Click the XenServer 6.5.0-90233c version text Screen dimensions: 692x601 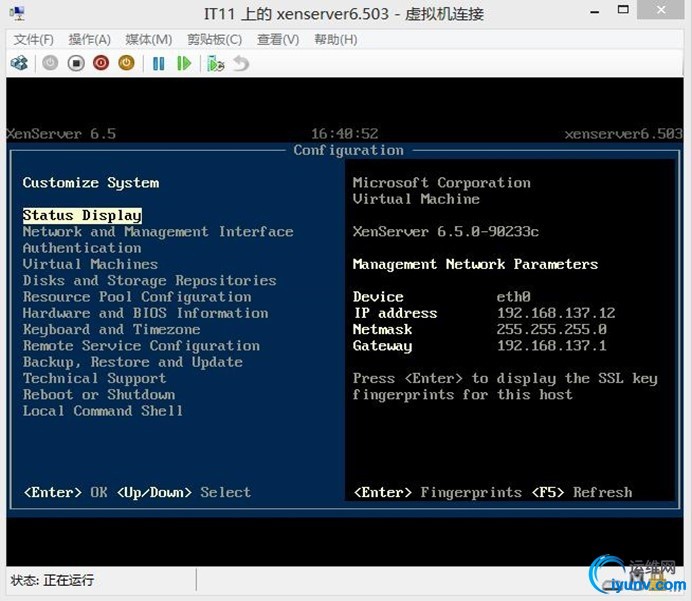(x=446, y=232)
